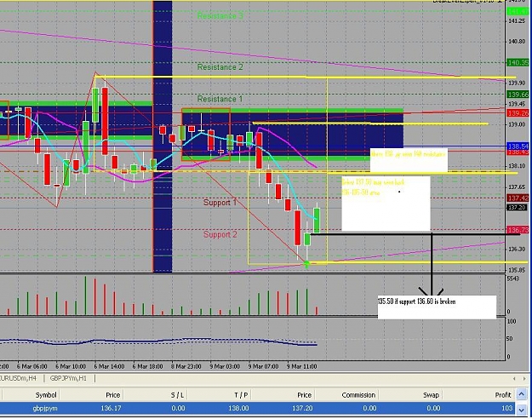Click the green 140.35 price tag
The width and height of the screenshot is (532, 419).
point(518,62)
